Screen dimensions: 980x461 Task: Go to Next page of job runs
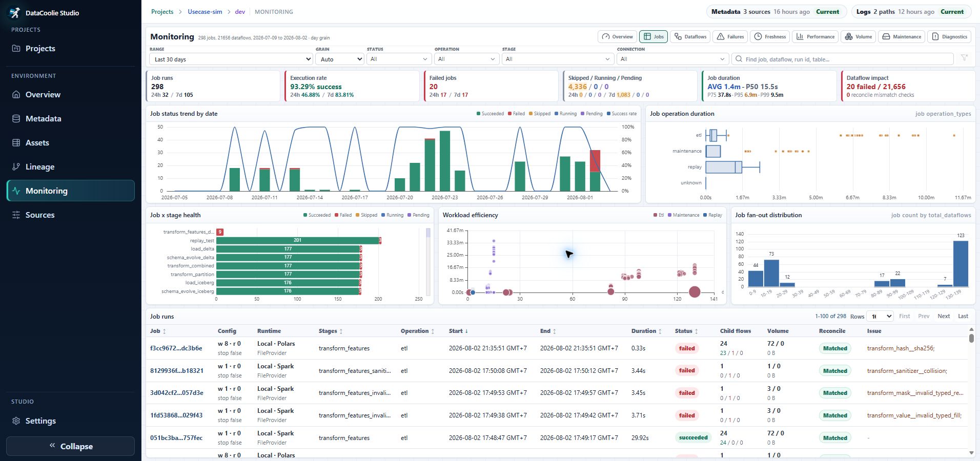(944, 317)
